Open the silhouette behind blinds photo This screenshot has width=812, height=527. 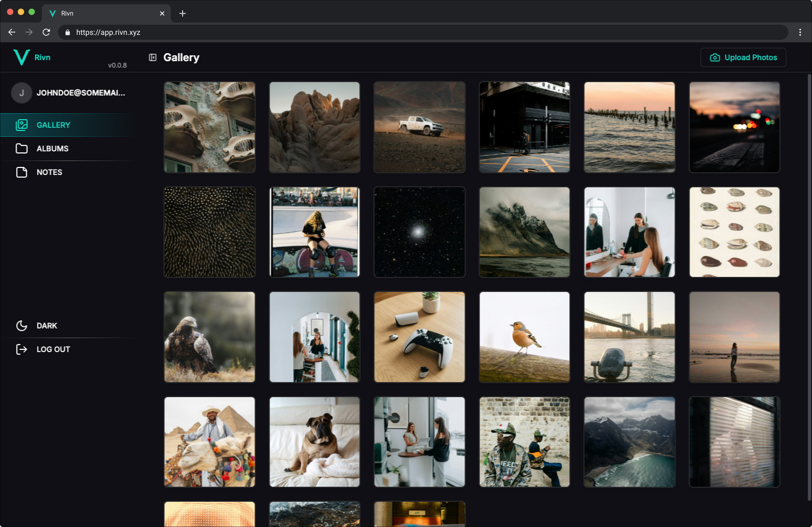pyautogui.click(x=735, y=442)
